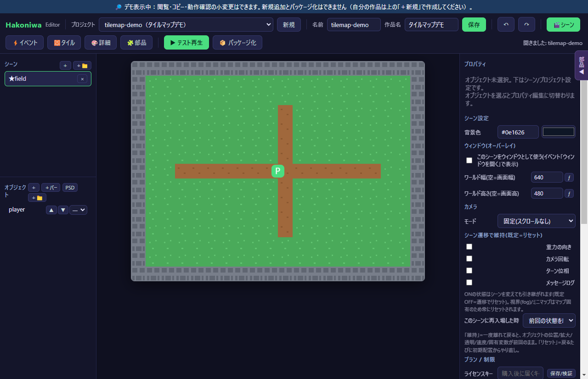Expand the 部品 side tab

tap(581, 66)
